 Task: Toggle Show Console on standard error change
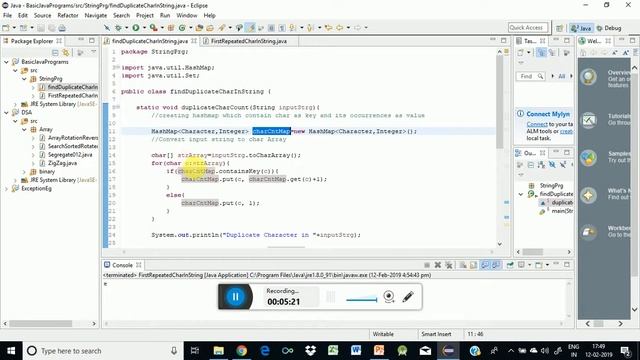coord(496,265)
